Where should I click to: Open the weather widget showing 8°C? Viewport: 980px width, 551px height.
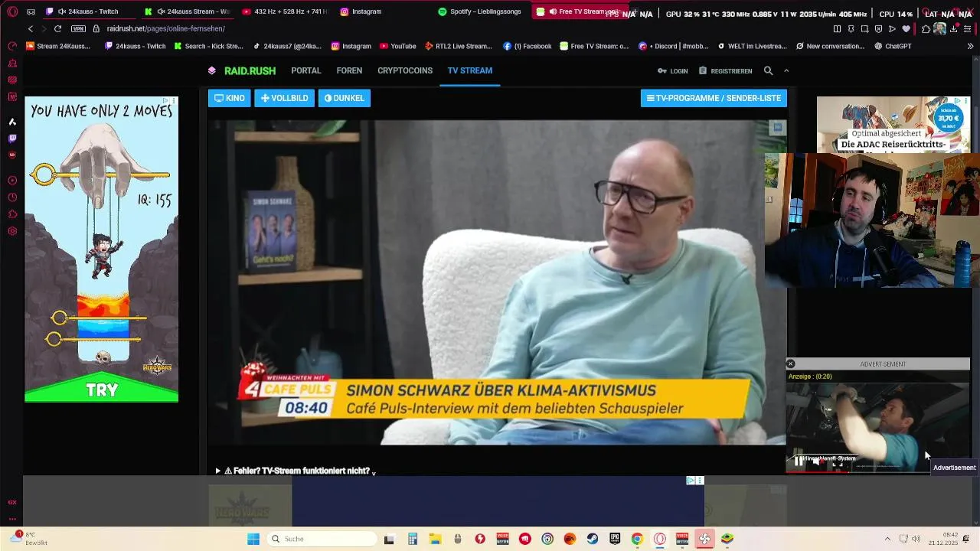tap(28, 539)
